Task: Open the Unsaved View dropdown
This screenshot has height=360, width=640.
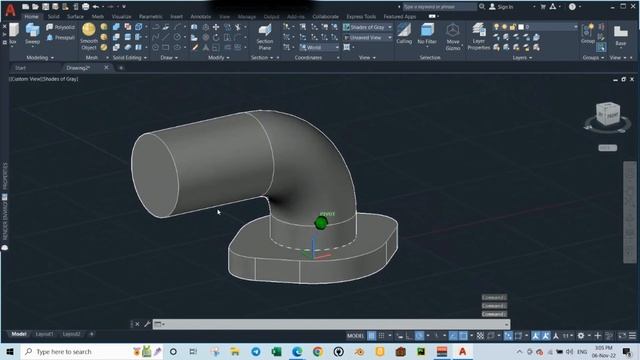Action: [368, 38]
